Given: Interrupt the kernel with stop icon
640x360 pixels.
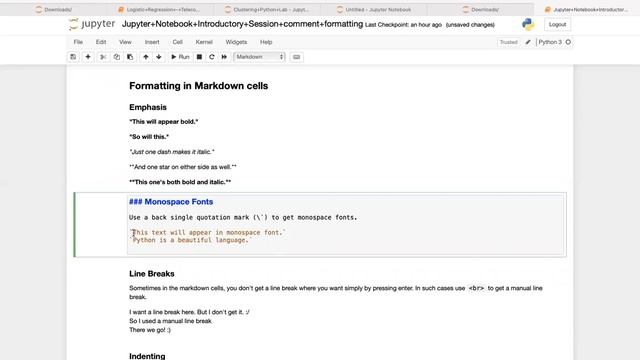Looking at the screenshot, I should 199,57.
